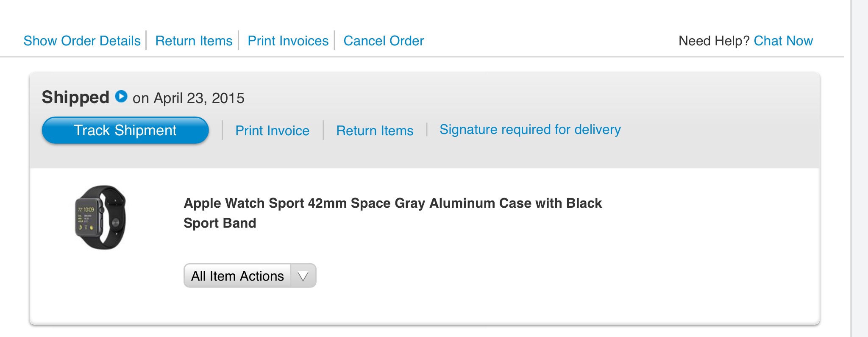Click the Apple Watch Sport 42mm product title

click(392, 203)
